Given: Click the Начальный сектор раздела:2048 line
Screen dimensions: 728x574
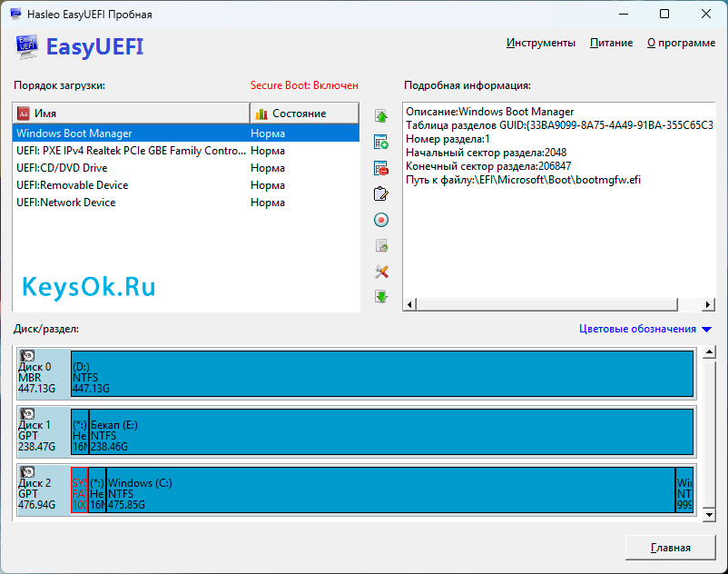Looking at the screenshot, I should pos(487,153).
